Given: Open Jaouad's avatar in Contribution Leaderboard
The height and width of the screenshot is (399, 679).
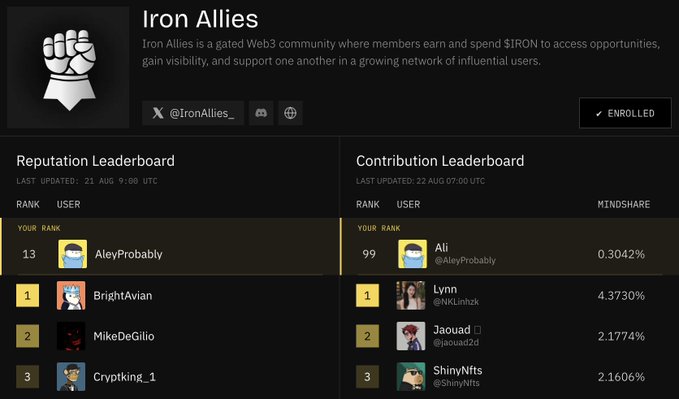Looking at the screenshot, I should coord(411,336).
